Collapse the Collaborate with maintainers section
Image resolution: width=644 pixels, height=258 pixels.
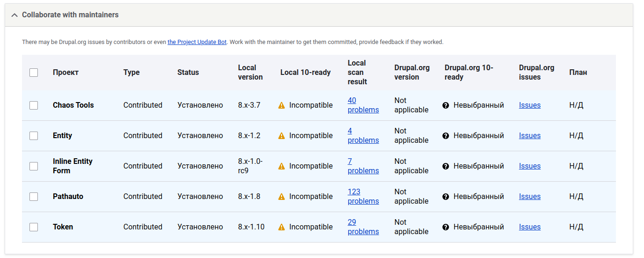[70, 15]
